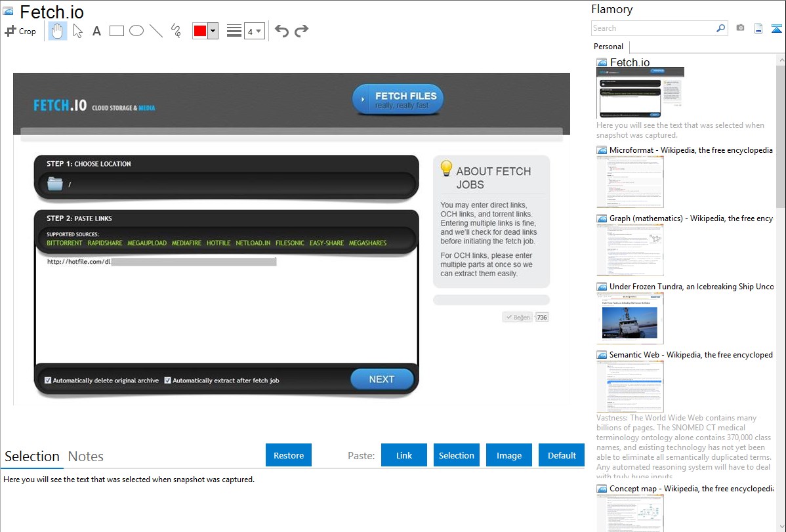
Task: Open the line width dropdown showing 4
Action: (254, 31)
